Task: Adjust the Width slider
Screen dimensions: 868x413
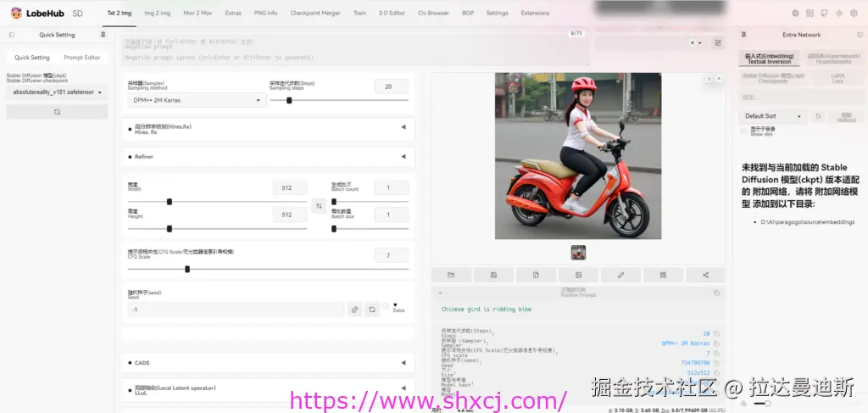Action: coord(217,202)
